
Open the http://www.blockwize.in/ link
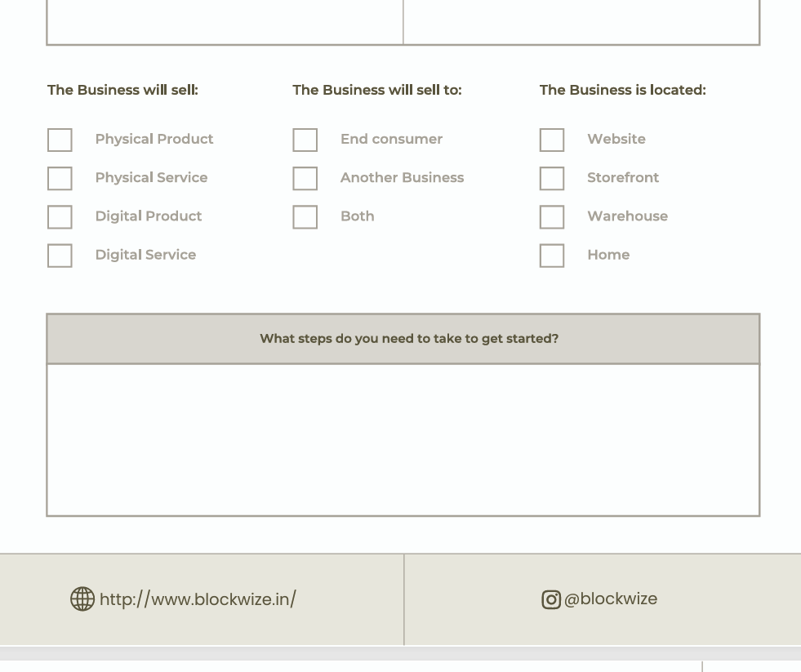tap(198, 599)
